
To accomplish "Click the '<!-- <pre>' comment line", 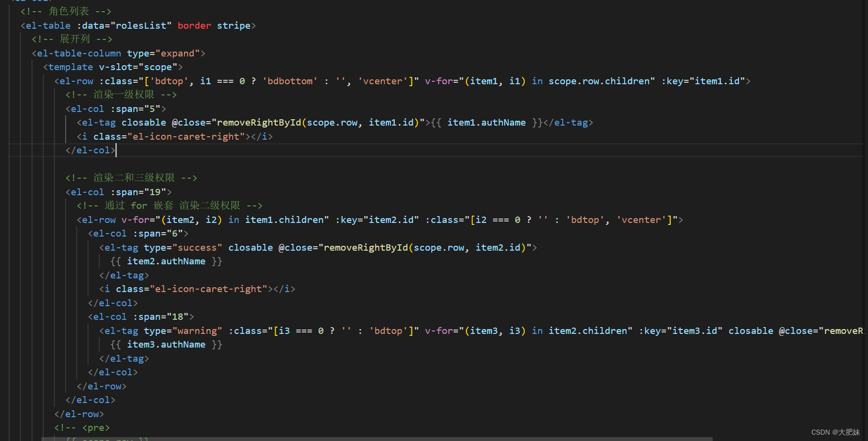I will 82,427.
